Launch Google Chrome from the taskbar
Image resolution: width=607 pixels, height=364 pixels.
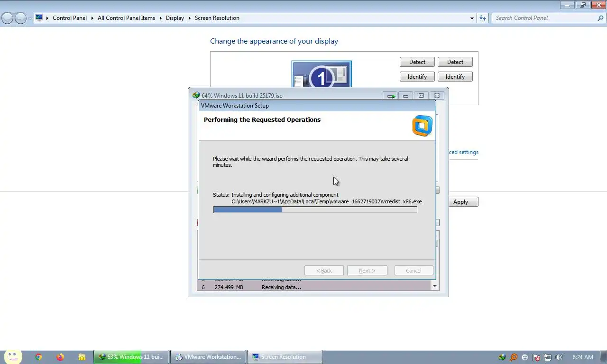[38, 357]
